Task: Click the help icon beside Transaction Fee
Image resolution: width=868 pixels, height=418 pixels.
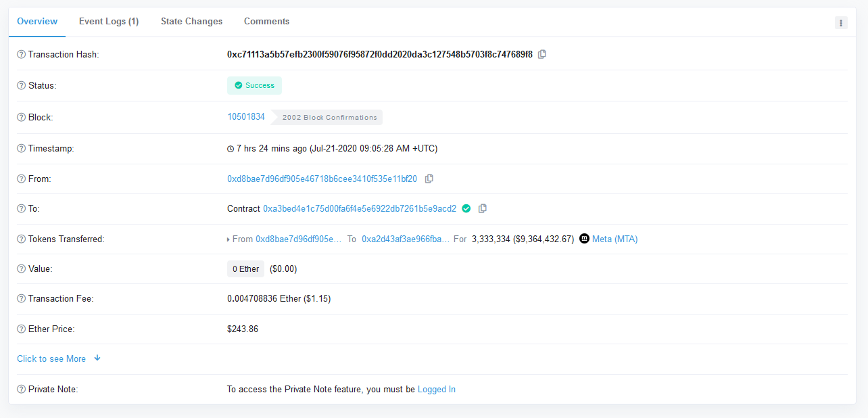Action: coord(21,299)
